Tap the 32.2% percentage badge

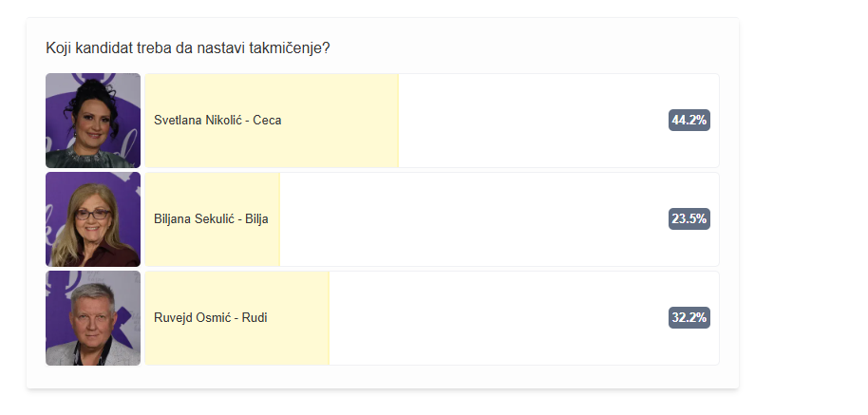tap(689, 318)
